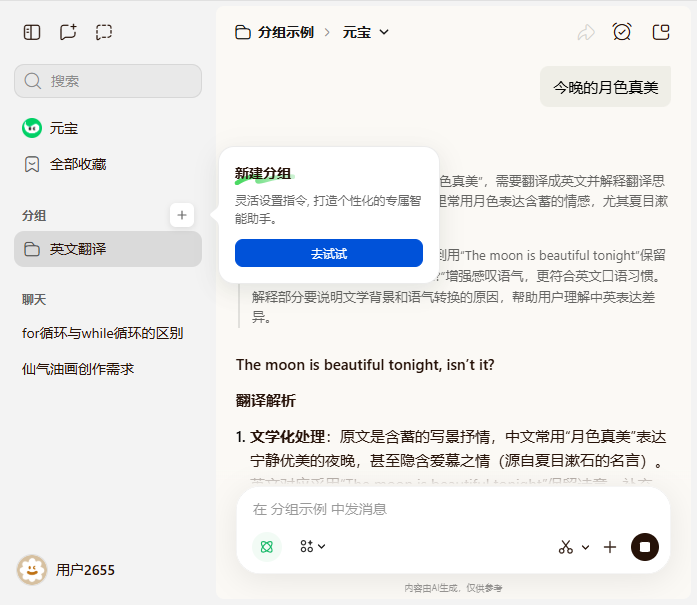
Task: Click the open-in-window icon top right
Action: (661, 32)
